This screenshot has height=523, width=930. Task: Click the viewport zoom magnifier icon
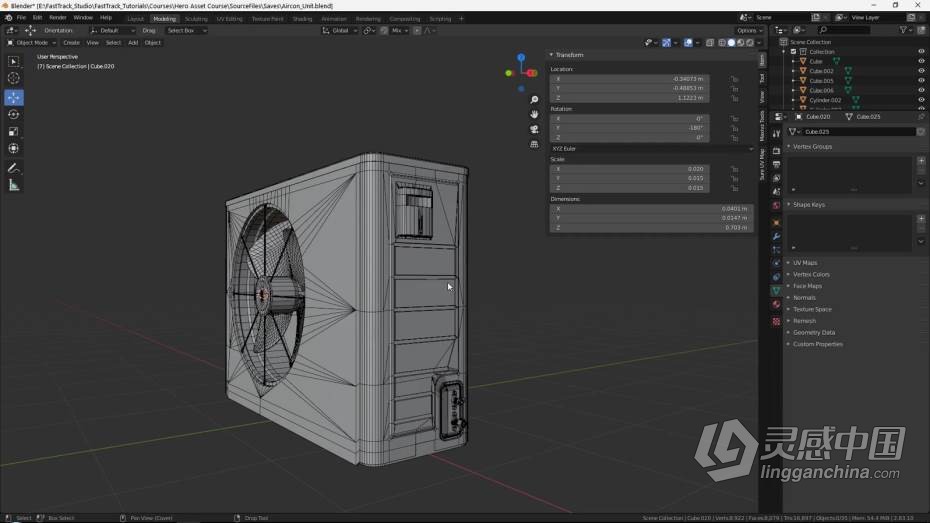pos(534,100)
